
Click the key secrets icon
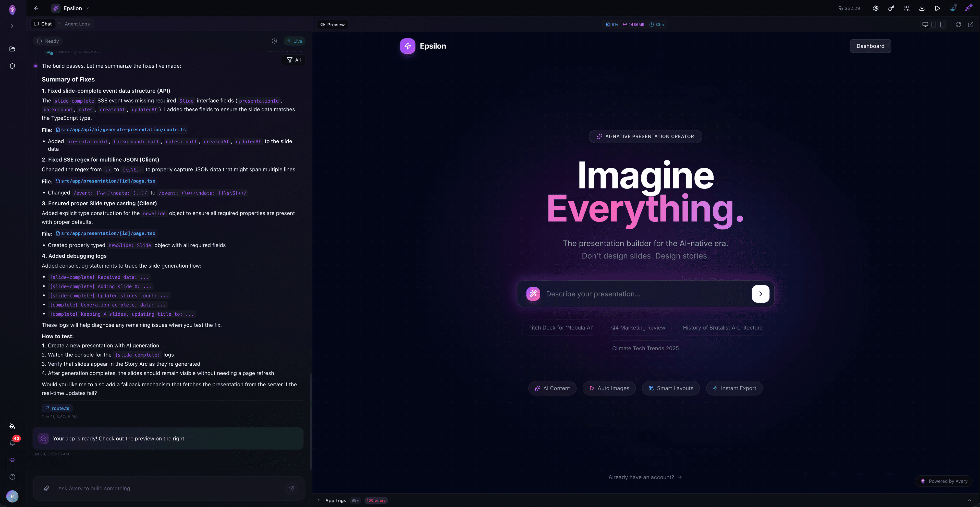tap(891, 8)
